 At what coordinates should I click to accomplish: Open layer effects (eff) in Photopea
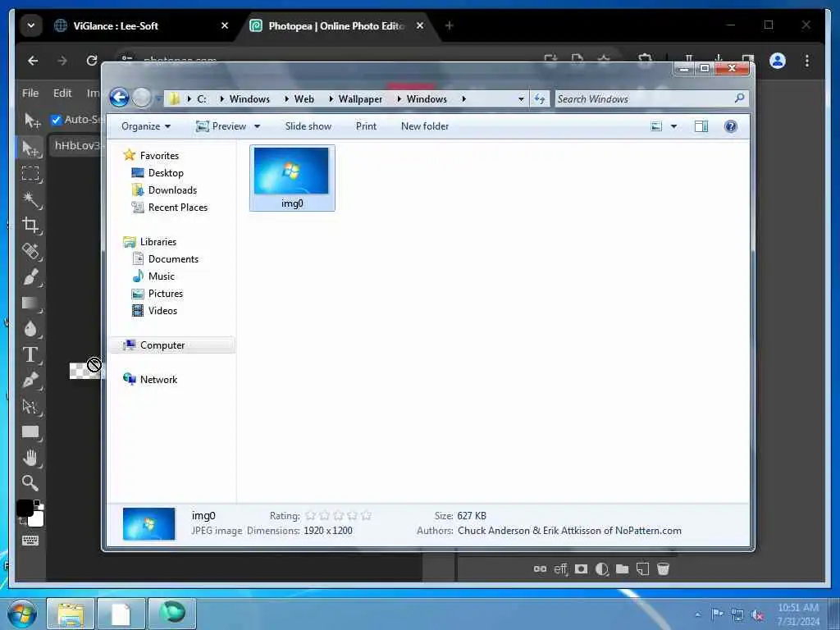560,569
